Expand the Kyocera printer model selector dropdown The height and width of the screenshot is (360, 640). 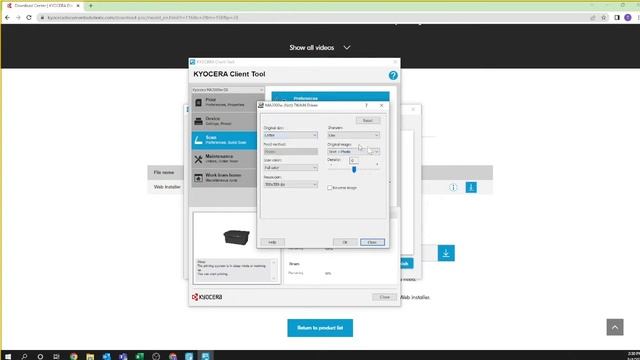click(228, 89)
